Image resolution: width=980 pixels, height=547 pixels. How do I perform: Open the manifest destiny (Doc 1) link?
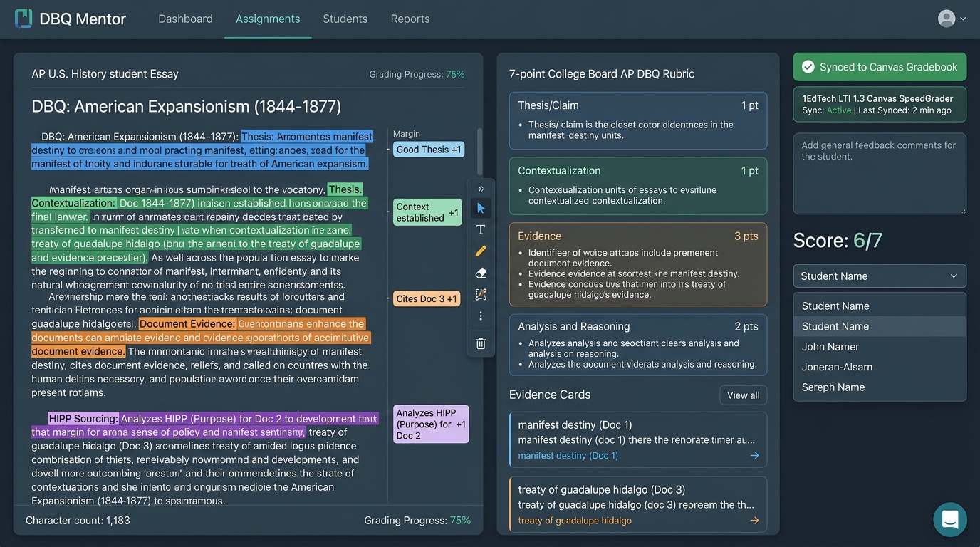pyautogui.click(x=568, y=456)
